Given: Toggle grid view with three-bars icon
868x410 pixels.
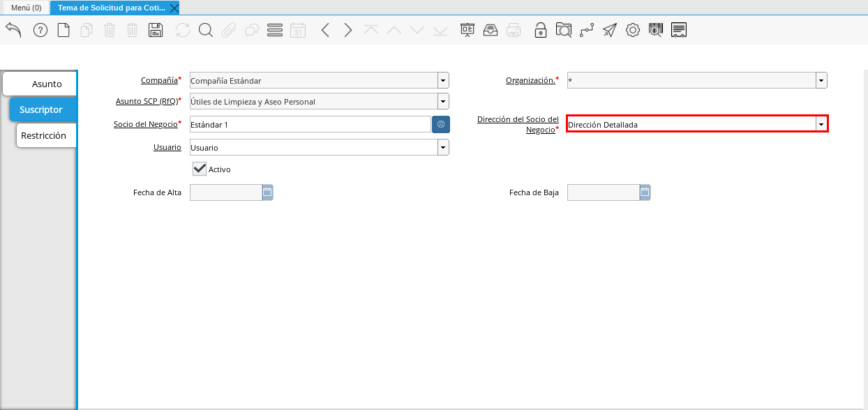Looking at the screenshot, I should click(x=275, y=30).
